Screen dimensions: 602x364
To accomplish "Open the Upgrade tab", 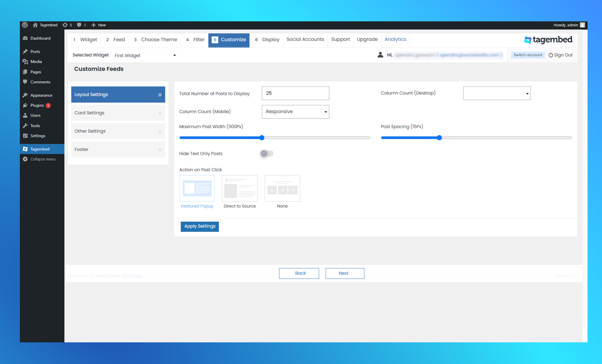I will pos(367,39).
